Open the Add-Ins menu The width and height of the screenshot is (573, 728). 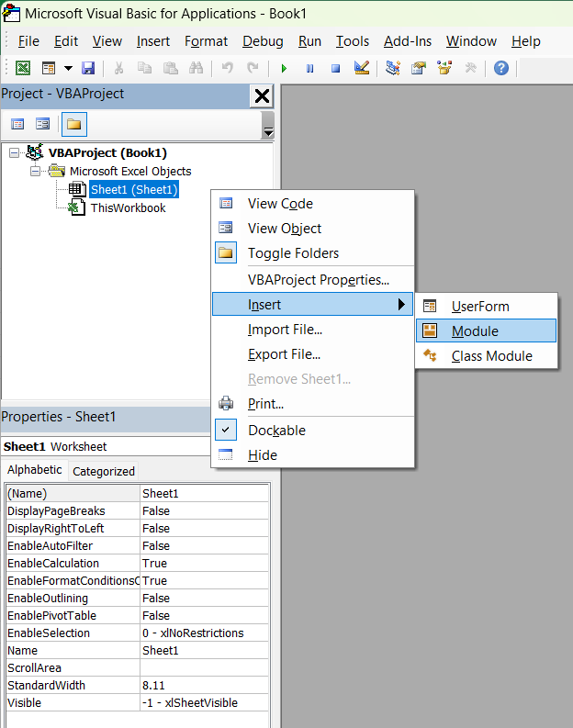[408, 41]
